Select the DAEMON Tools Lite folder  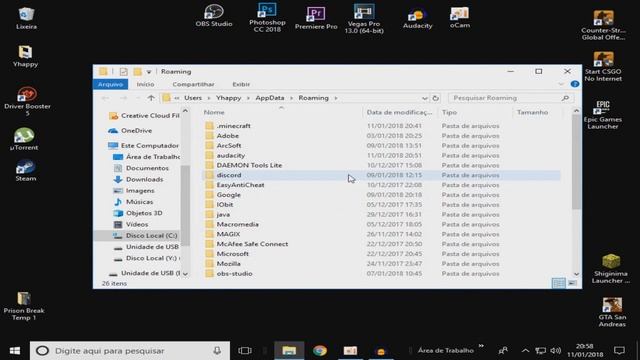(381, 165)
